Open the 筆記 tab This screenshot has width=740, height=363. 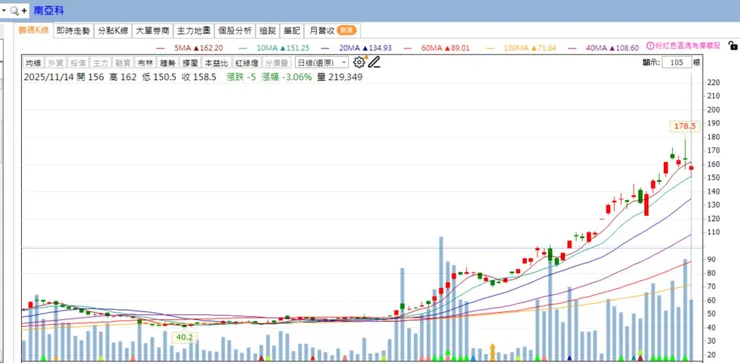click(x=292, y=31)
